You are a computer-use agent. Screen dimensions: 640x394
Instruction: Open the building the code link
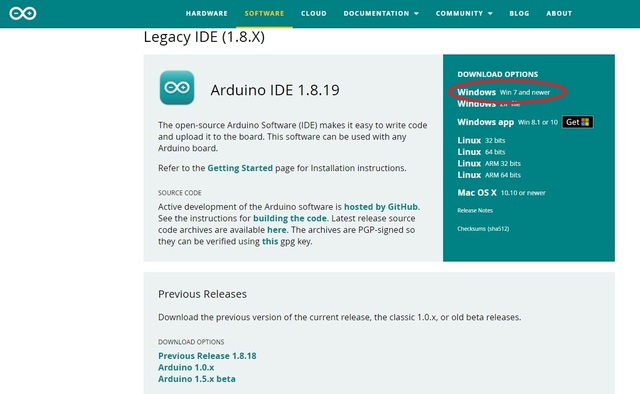coord(290,218)
